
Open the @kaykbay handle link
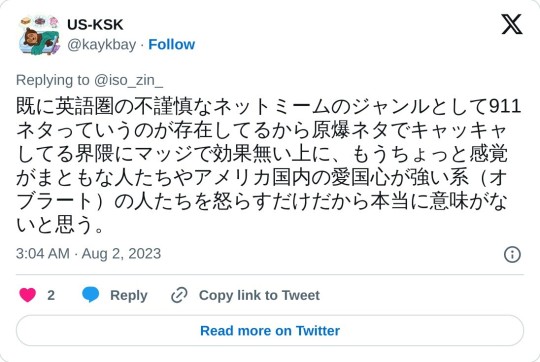[x=102, y=45]
